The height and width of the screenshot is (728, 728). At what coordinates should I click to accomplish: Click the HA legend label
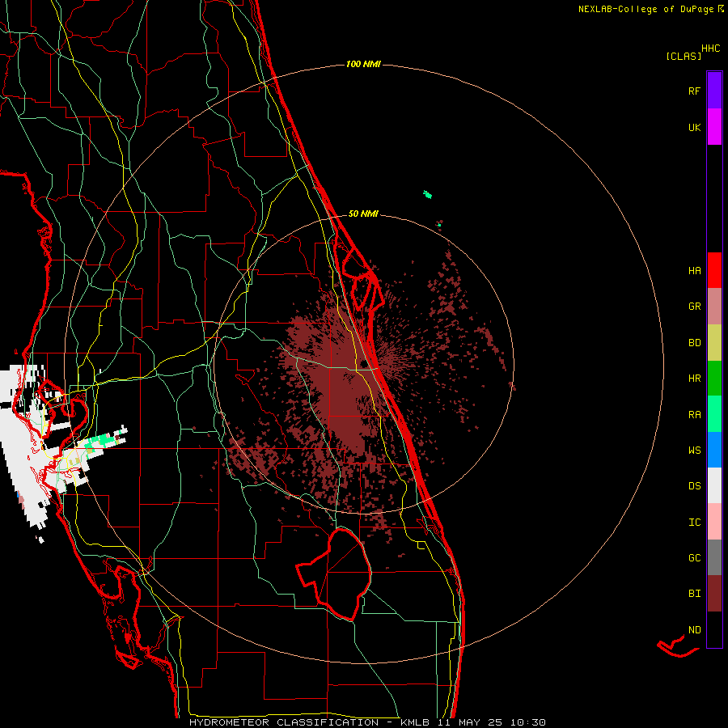pyautogui.click(x=694, y=271)
